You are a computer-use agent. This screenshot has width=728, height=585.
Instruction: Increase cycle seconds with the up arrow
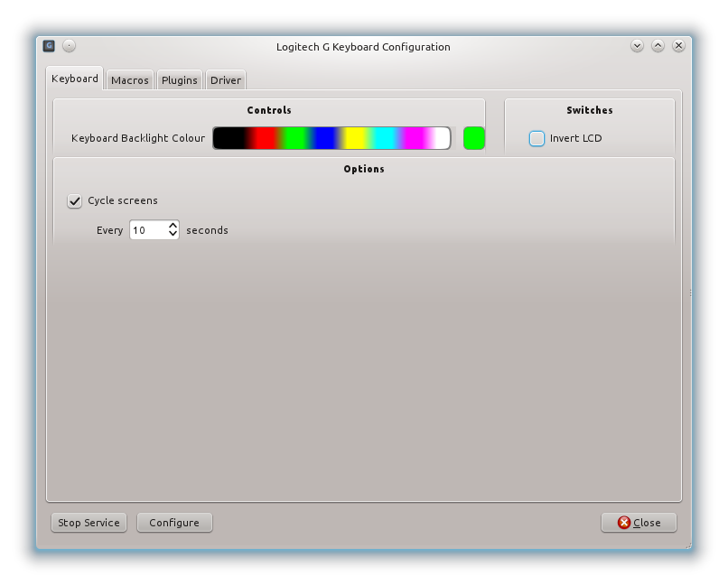coord(173,226)
